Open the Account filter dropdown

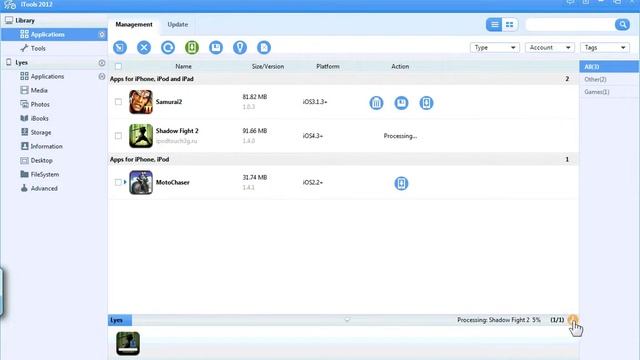[550, 48]
